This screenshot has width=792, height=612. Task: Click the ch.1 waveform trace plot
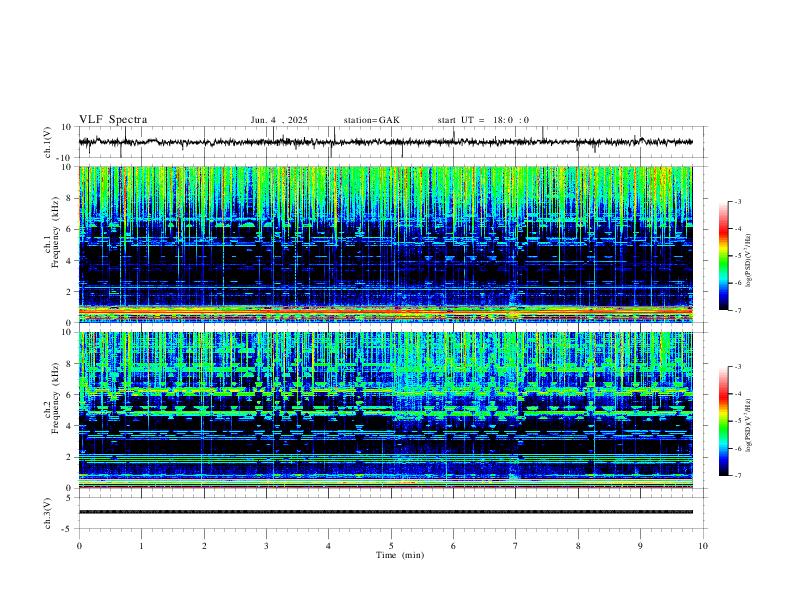coord(385,142)
